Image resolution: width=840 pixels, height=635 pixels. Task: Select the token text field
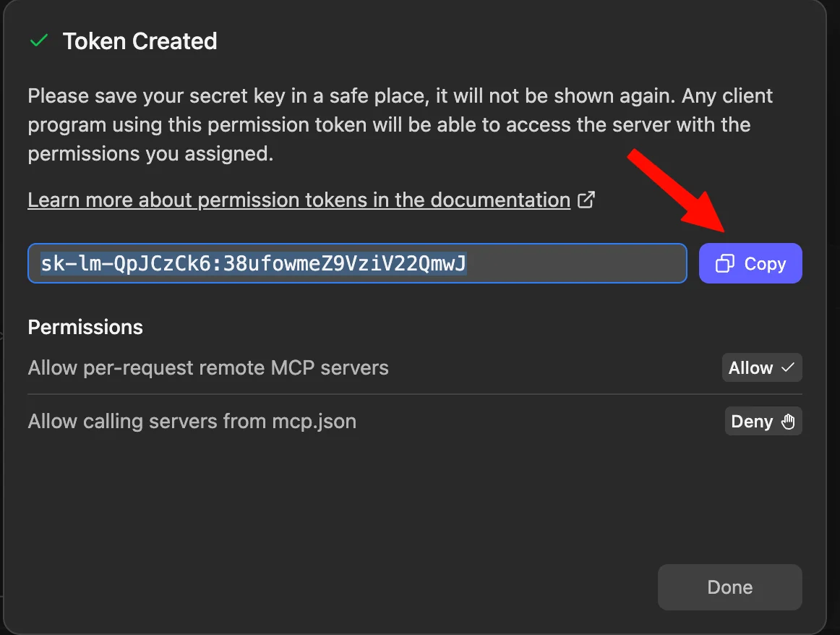click(357, 263)
